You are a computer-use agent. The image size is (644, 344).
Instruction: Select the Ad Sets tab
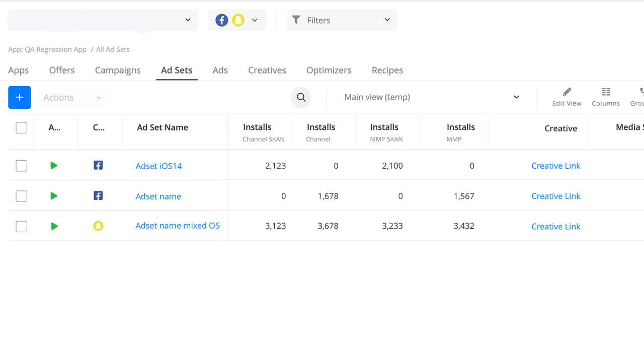pyautogui.click(x=177, y=70)
